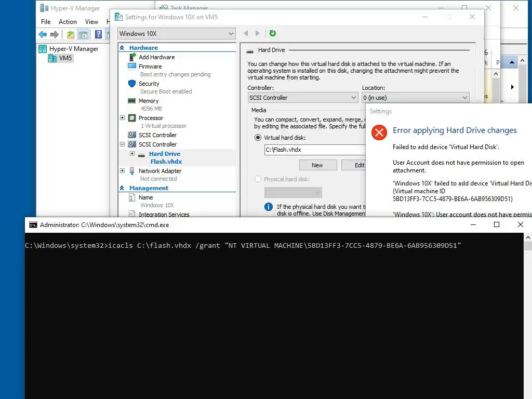Click the Show/Hide Console Tree toolbar icon
532x399 pixels.
point(83,34)
